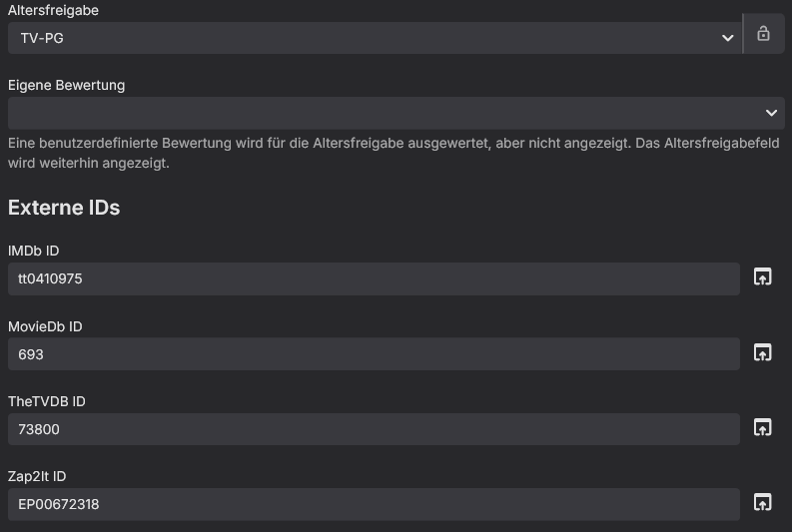This screenshot has height=532, width=792.
Task: Click the Zap2It ID field with EP00672318
Action: [374, 504]
